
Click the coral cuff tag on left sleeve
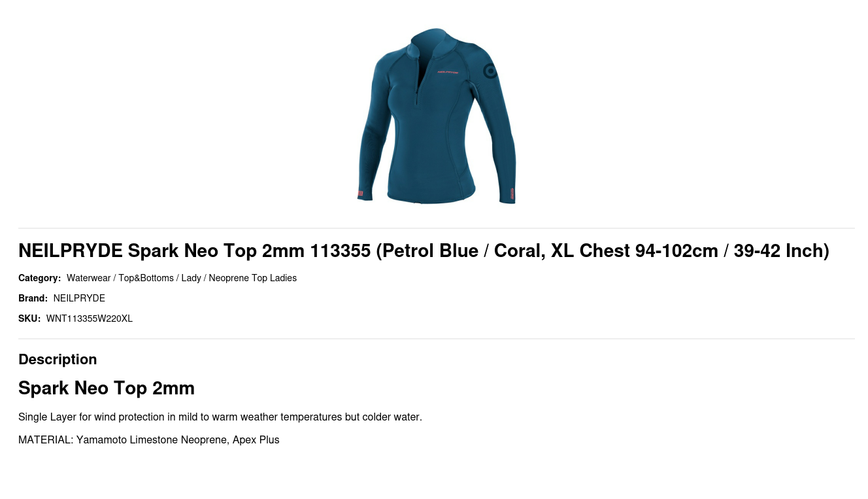coord(360,194)
